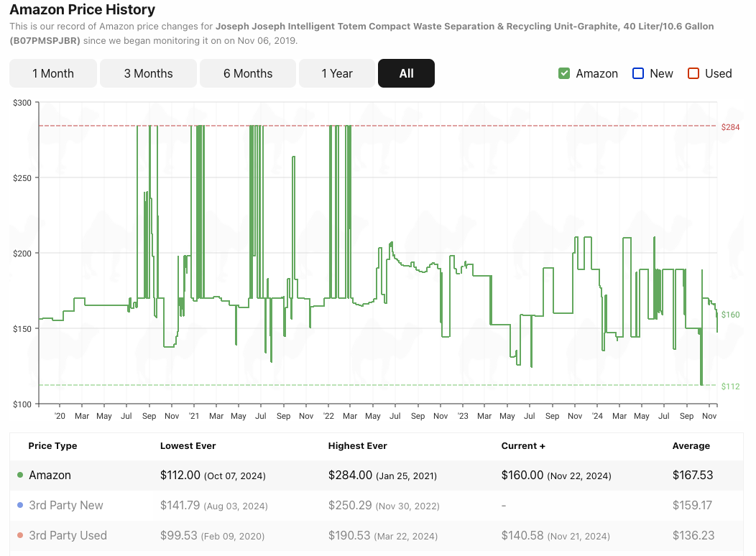Click the $100 y-axis label

click(22, 404)
